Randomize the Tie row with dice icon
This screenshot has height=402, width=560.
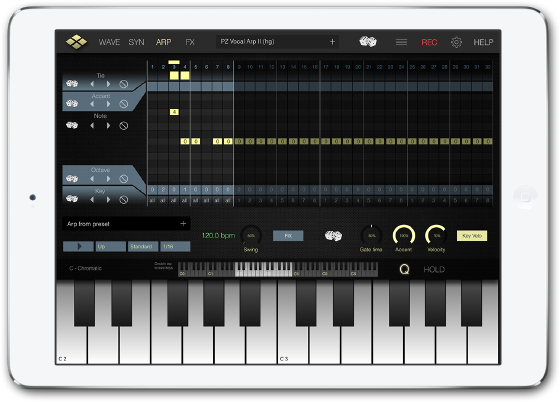(72, 84)
